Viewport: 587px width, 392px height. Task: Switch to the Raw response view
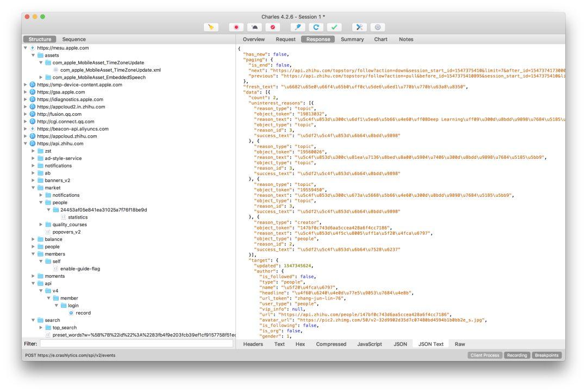coord(460,344)
